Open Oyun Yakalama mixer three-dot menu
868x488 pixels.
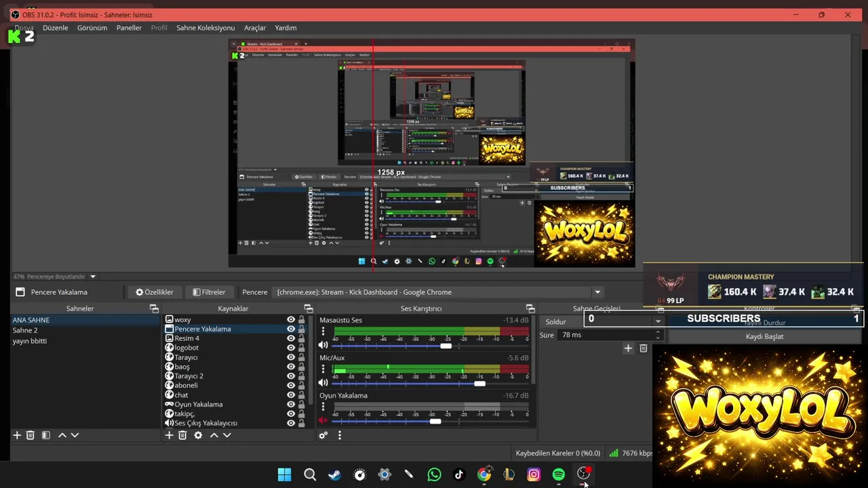[x=323, y=407]
